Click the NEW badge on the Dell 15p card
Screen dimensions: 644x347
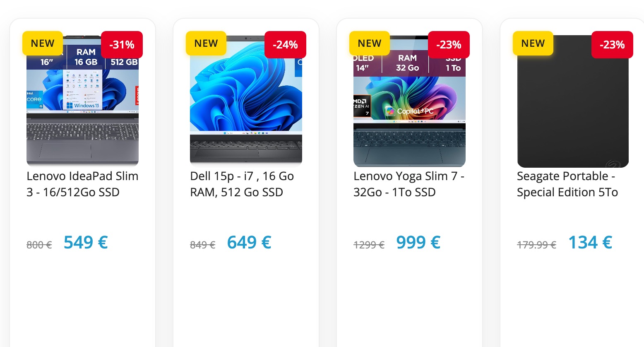[206, 43]
